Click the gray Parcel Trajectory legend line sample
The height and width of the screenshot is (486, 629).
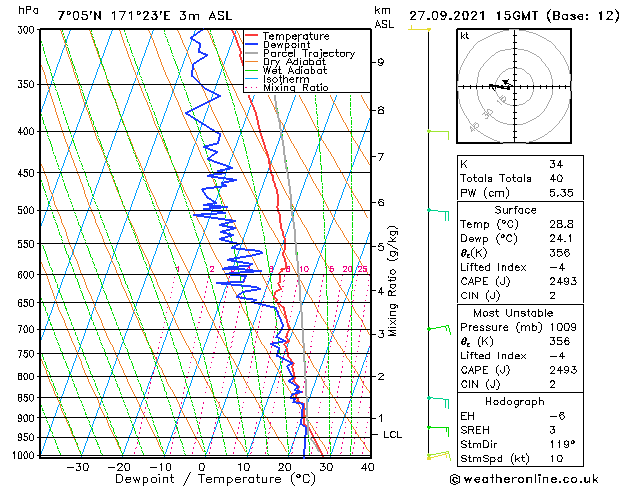(251, 53)
